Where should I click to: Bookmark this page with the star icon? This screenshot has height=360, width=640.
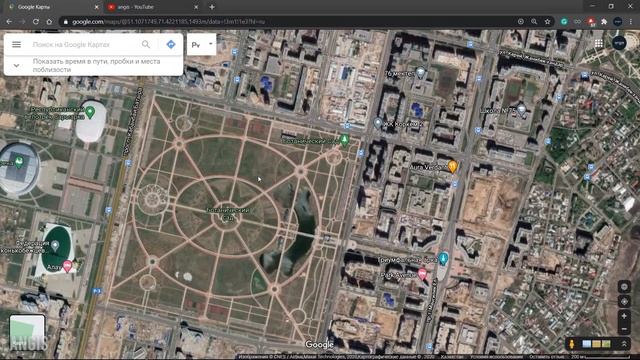click(547, 22)
